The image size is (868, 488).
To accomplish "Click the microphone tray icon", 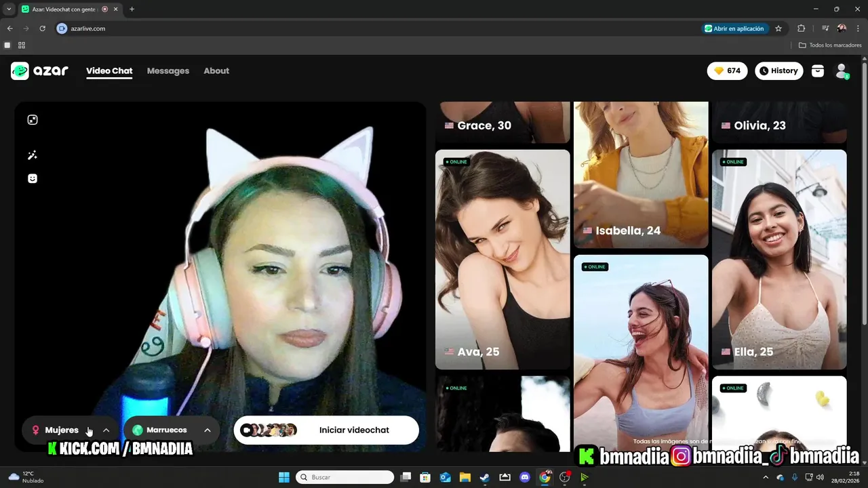I will (x=794, y=477).
